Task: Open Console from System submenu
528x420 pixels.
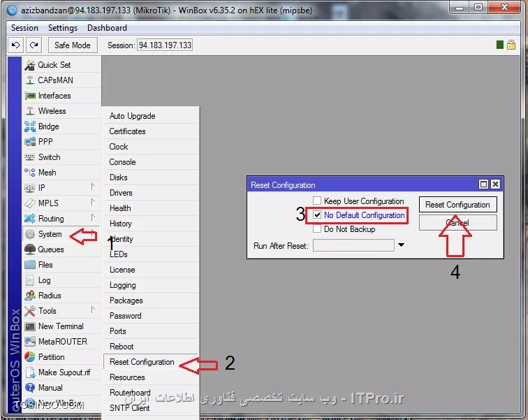Action: [x=151, y=162]
